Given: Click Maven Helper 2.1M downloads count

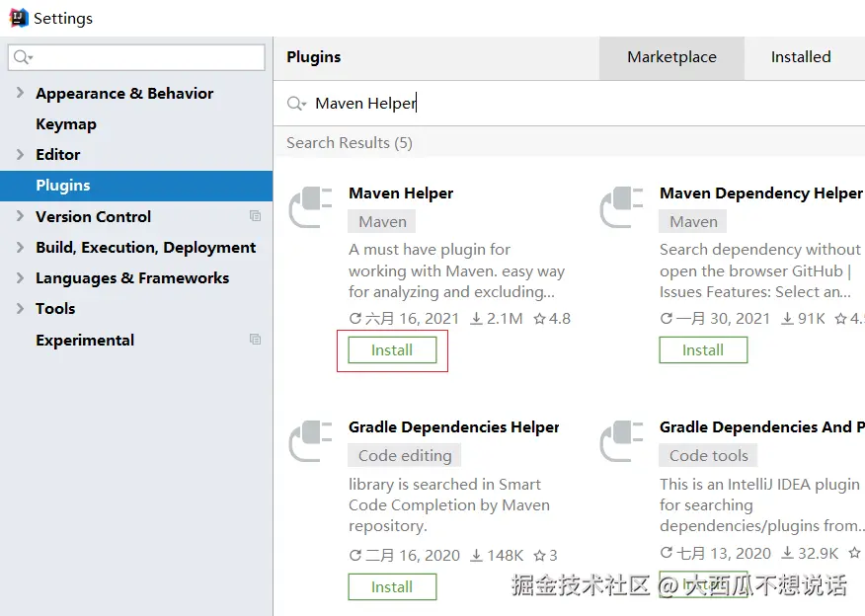Looking at the screenshot, I should [496, 319].
